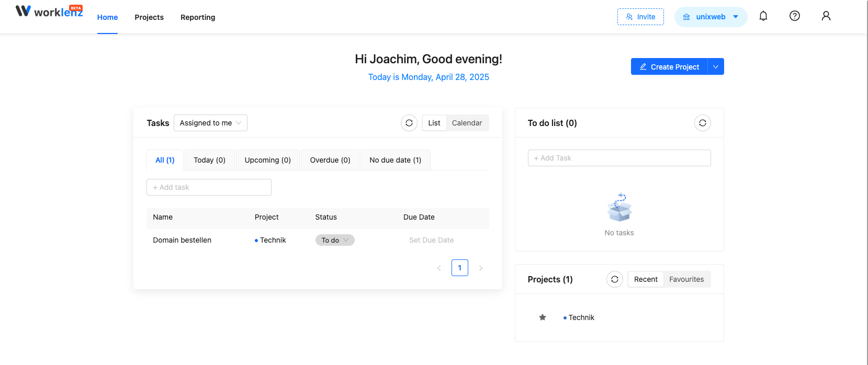Select the All (1) tab
Screen dimensions: 868x365
165,160
